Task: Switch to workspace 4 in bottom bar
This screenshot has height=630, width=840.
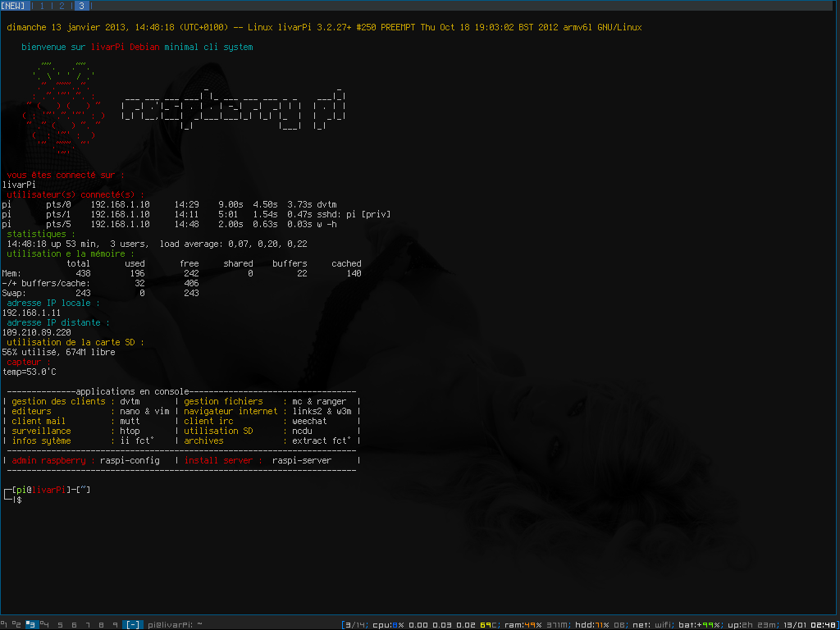Action: [46, 624]
